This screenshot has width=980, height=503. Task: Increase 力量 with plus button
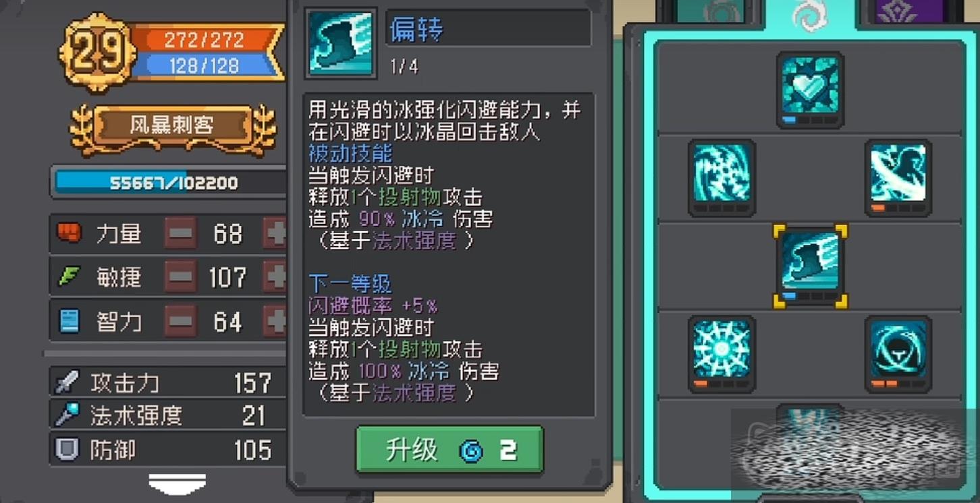tap(275, 233)
